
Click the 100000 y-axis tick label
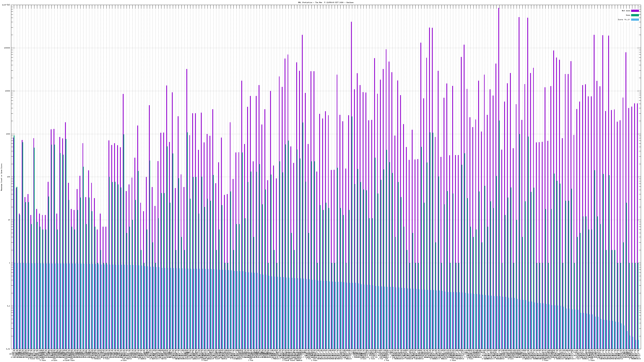click(x=7, y=48)
